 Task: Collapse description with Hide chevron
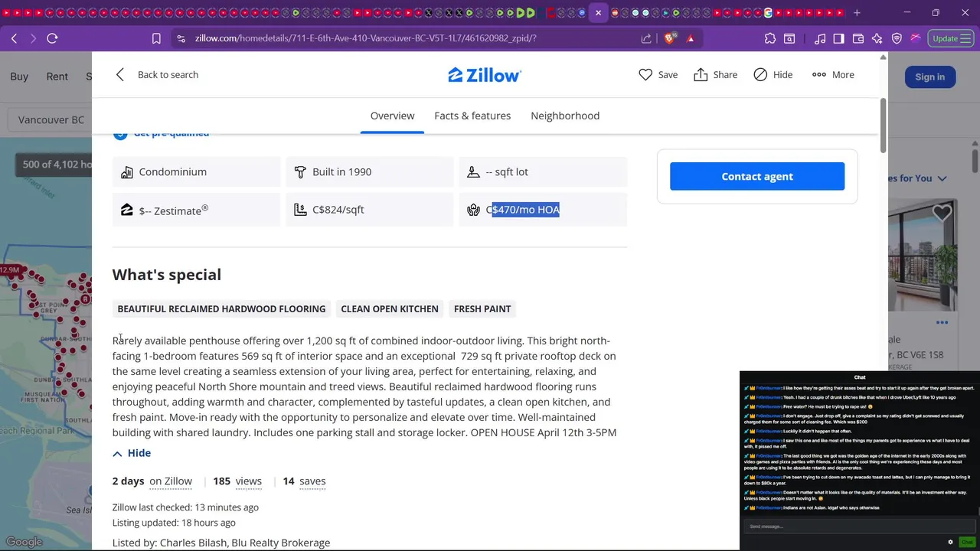(117, 454)
